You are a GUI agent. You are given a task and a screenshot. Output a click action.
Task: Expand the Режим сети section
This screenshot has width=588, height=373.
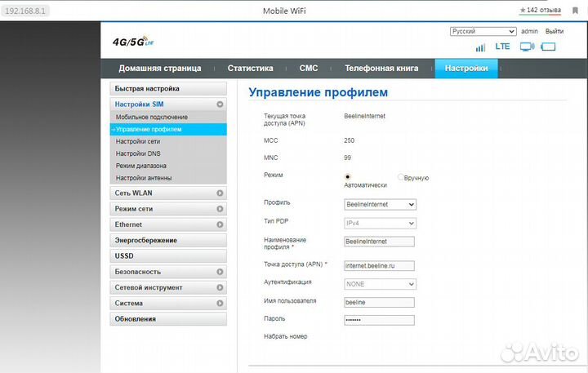(x=168, y=209)
